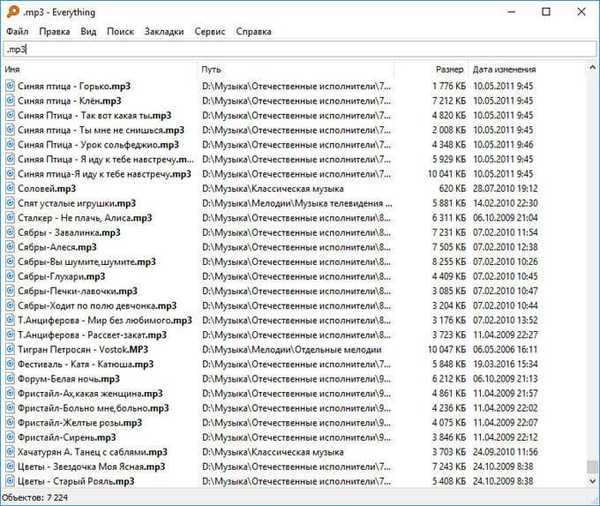Click file icon of Соловей.mp3
Image resolution: width=600 pixels, height=506 pixels.
coord(10,188)
